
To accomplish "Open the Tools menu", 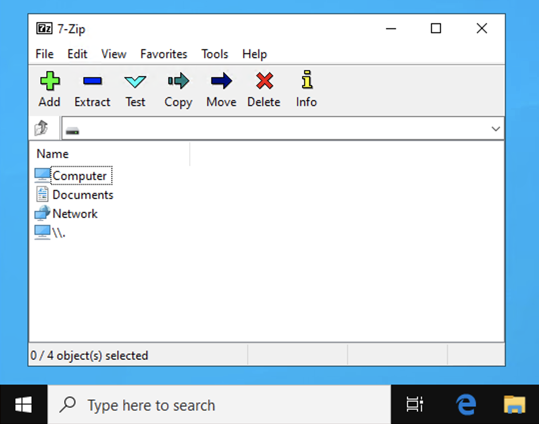I will click(214, 54).
